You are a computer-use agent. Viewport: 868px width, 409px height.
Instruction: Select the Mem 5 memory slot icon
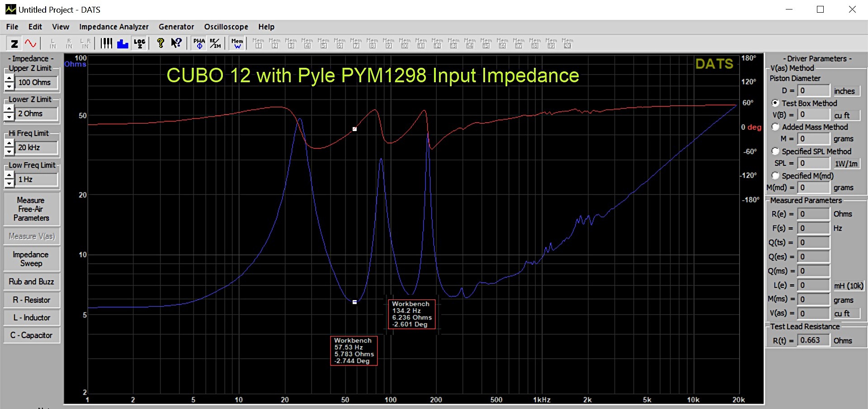(x=323, y=43)
